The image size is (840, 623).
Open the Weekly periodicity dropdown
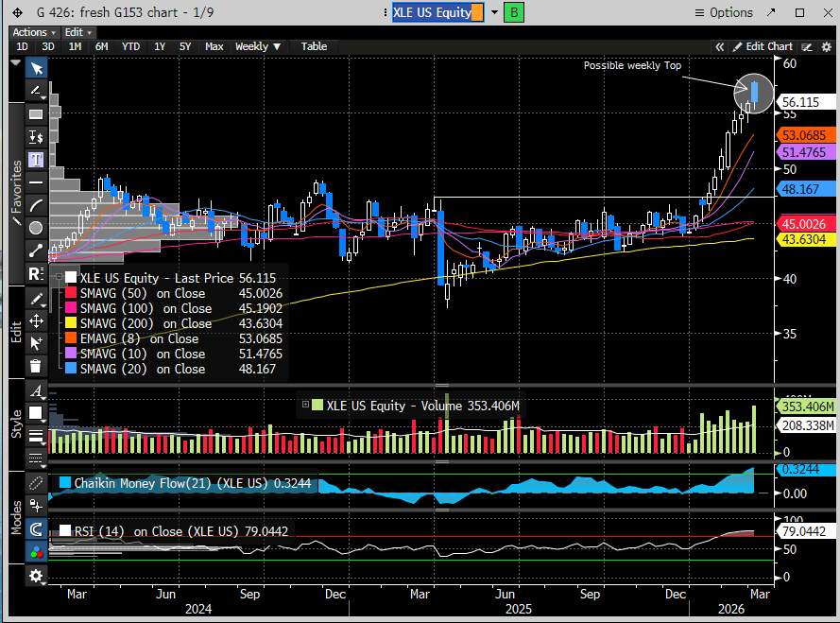(258, 46)
